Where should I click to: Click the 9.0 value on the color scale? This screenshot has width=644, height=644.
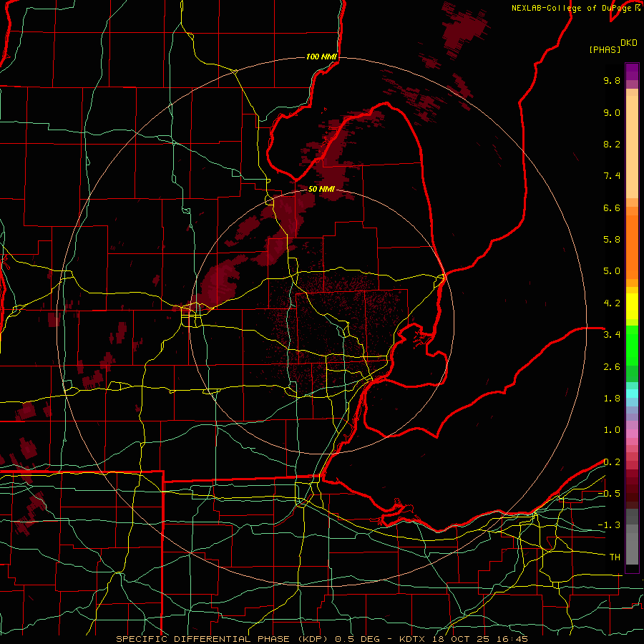coord(612,112)
